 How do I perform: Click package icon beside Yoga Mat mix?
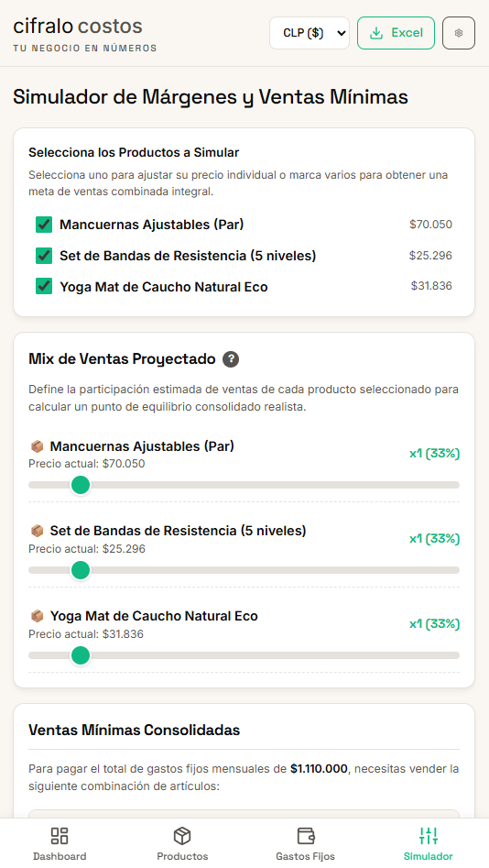point(37,616)
